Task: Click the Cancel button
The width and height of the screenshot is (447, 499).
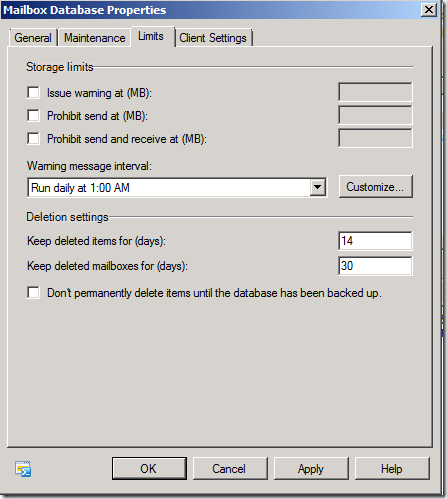Action: tap(230, 469)
